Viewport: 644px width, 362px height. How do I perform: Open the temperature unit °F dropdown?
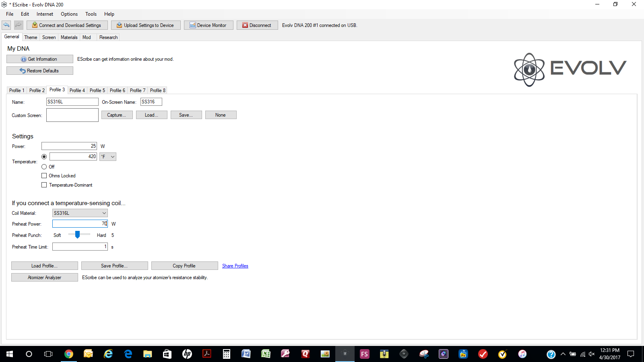pos(108,157)
